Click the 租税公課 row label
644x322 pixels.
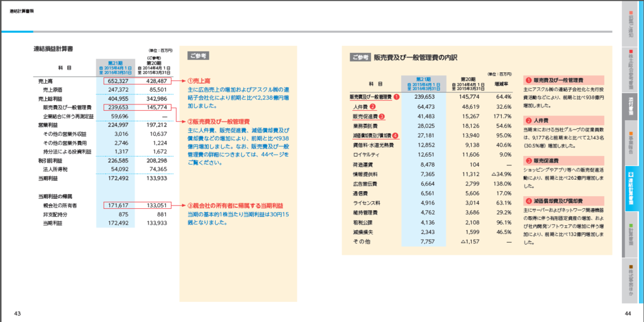coord(363,222)
